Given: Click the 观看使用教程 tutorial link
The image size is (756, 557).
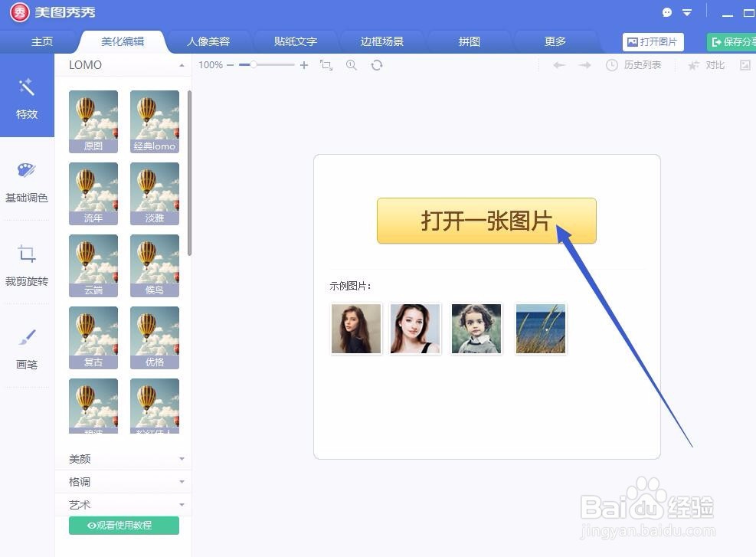Looking at the screenshot, I should 123,526.
